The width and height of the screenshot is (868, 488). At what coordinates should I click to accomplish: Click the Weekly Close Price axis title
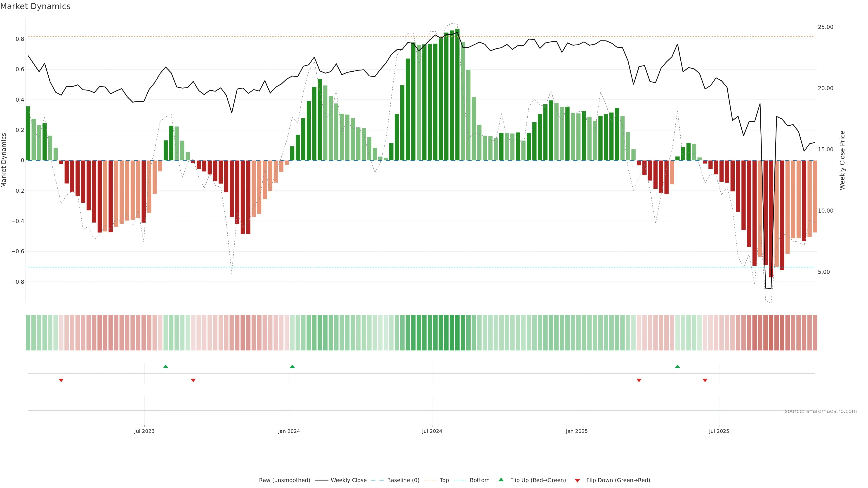click(842, 160)
